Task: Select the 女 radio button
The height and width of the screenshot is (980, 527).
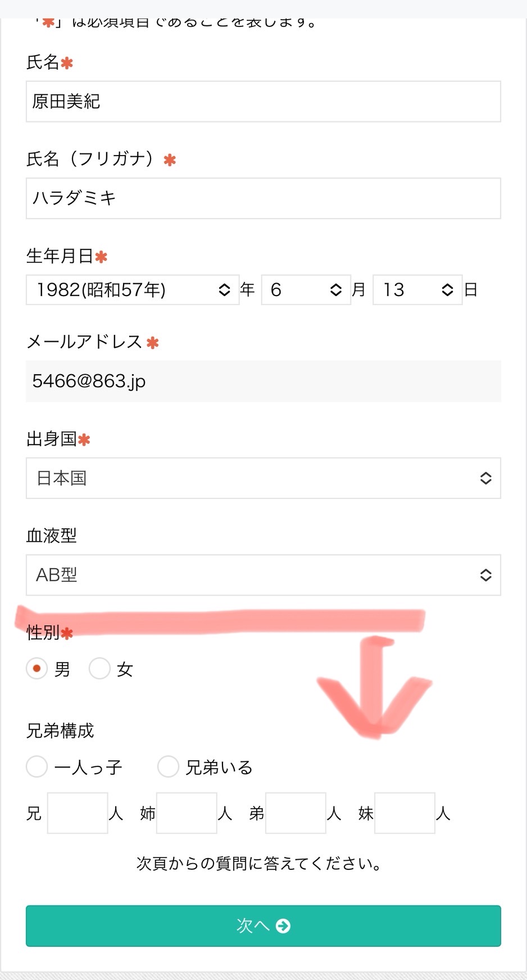Action: pos(99,669)
